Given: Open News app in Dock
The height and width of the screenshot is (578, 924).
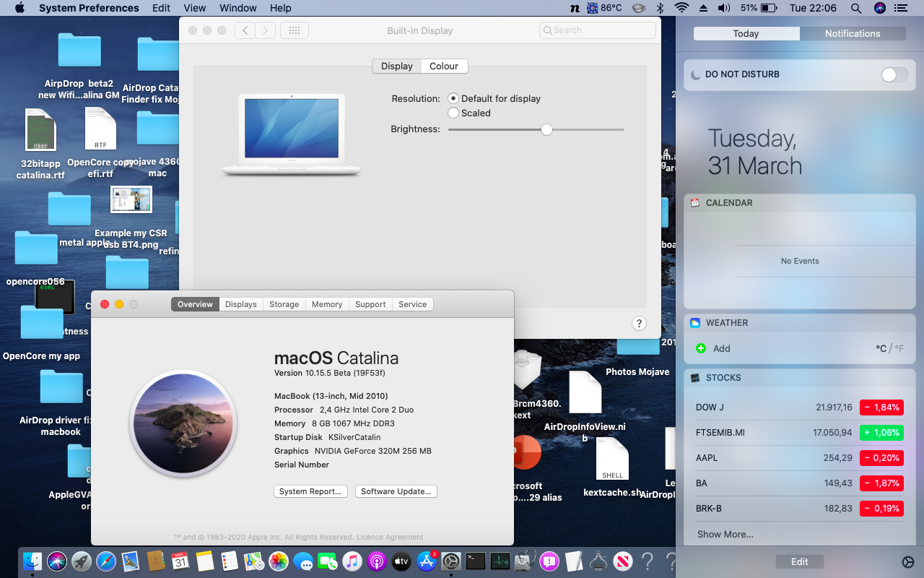Looking at the screenshot, I should point(623,561).
